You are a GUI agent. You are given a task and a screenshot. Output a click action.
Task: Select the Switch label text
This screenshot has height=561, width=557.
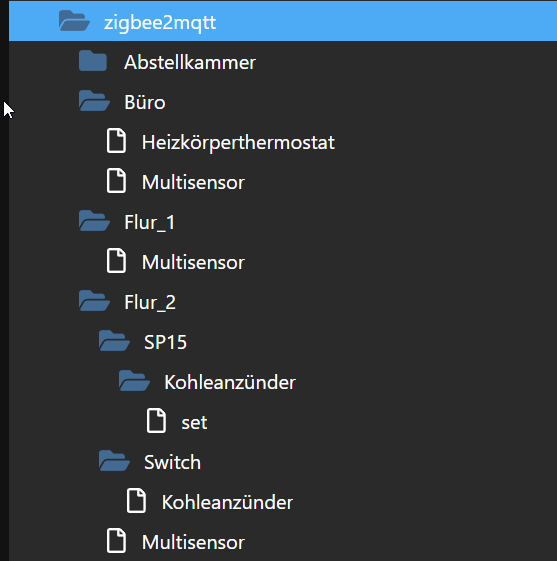click(172, 462)
